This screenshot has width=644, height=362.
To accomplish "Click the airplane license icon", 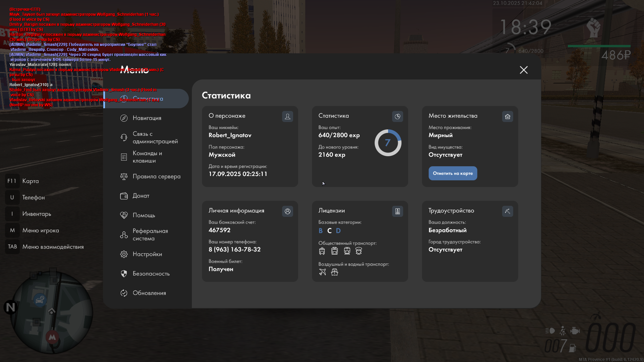I will coord(322,272).
